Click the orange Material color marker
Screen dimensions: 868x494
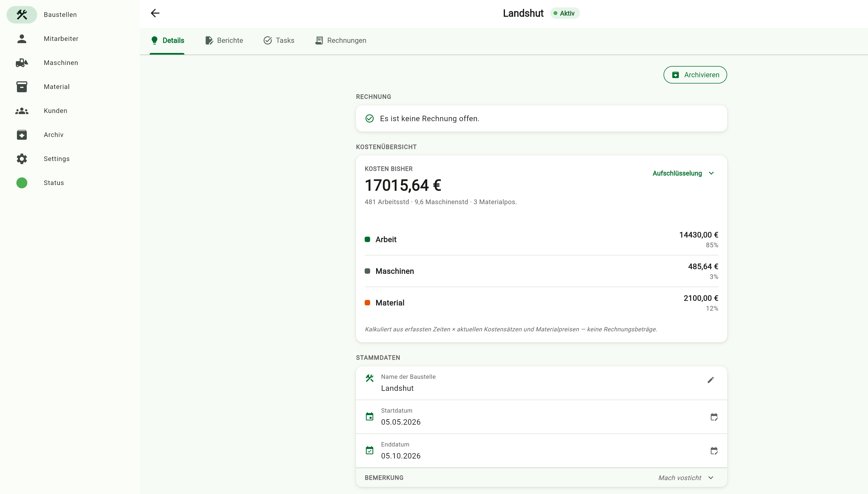click(367, 303)
